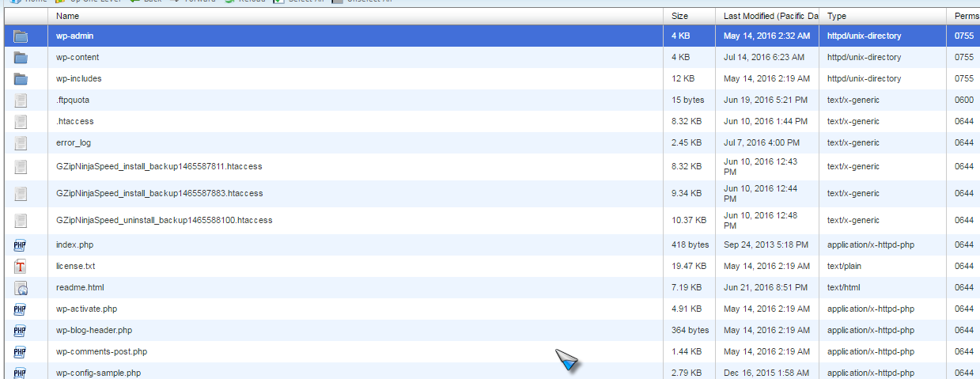This screenshot has width=980, height=379.
Task: Select the wp-blog-header.php file name
Action: click(94, 331)
